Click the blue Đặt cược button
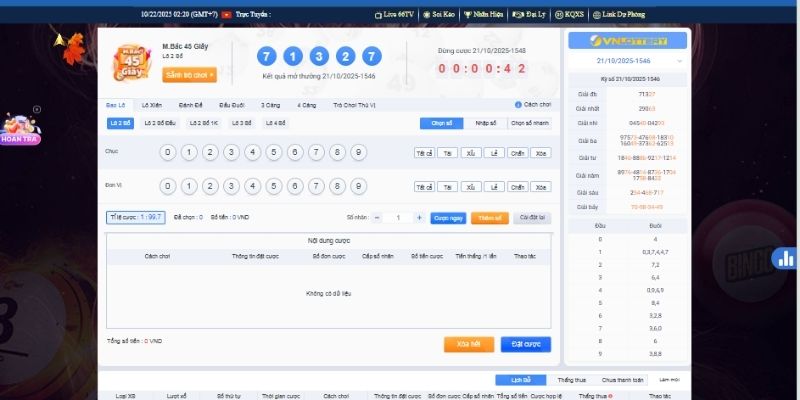 coord(526,344)
